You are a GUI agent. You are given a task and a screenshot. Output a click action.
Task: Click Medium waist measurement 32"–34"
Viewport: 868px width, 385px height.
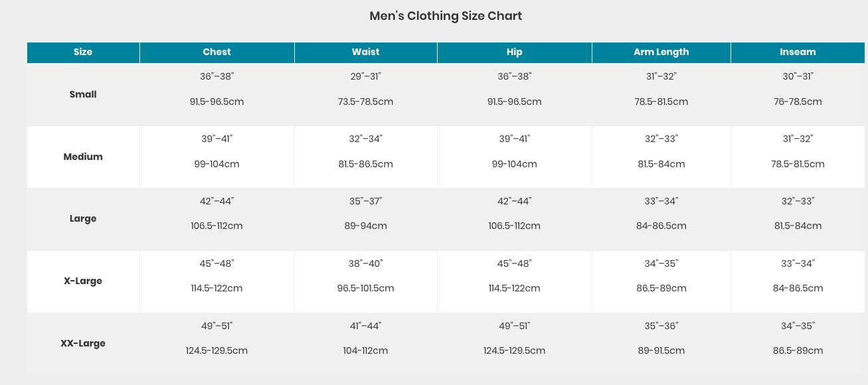tap(365, 139)
